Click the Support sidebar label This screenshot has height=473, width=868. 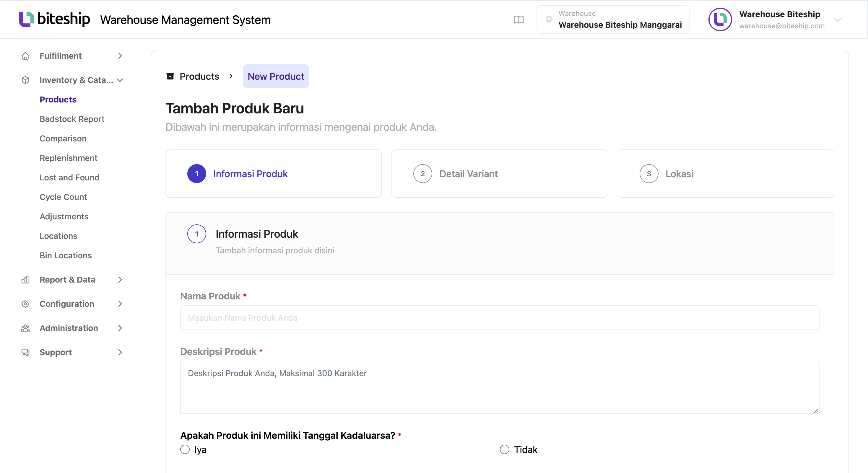[x=56, y=353]
